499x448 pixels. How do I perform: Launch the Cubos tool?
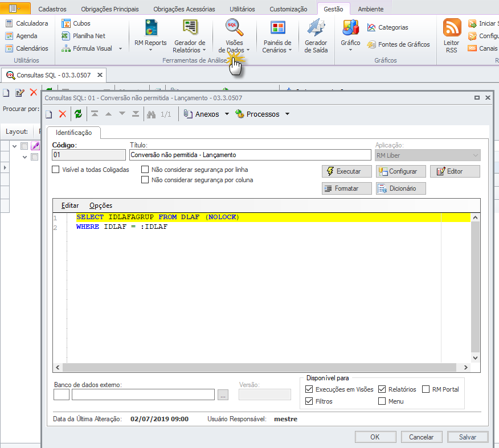coord(76,23)
